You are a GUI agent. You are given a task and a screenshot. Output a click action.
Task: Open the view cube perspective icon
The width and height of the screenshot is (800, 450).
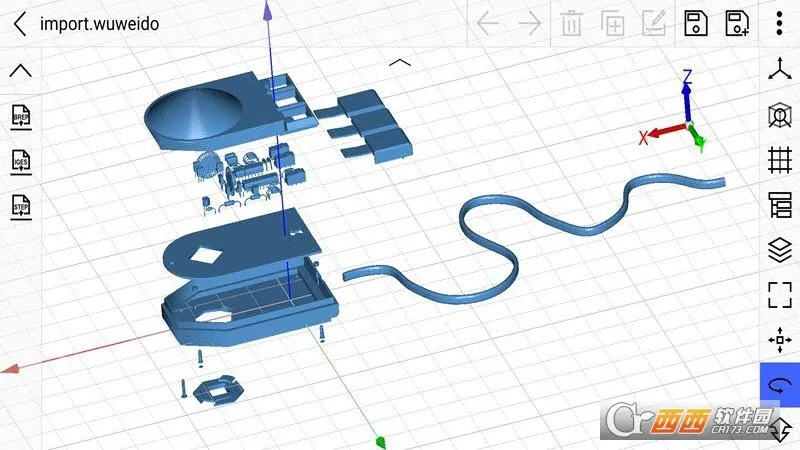point(780,115)
